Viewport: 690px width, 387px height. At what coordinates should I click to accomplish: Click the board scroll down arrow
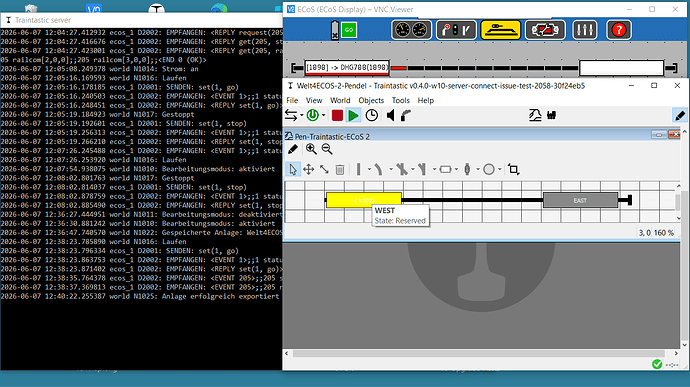click(x=678, y=218)
